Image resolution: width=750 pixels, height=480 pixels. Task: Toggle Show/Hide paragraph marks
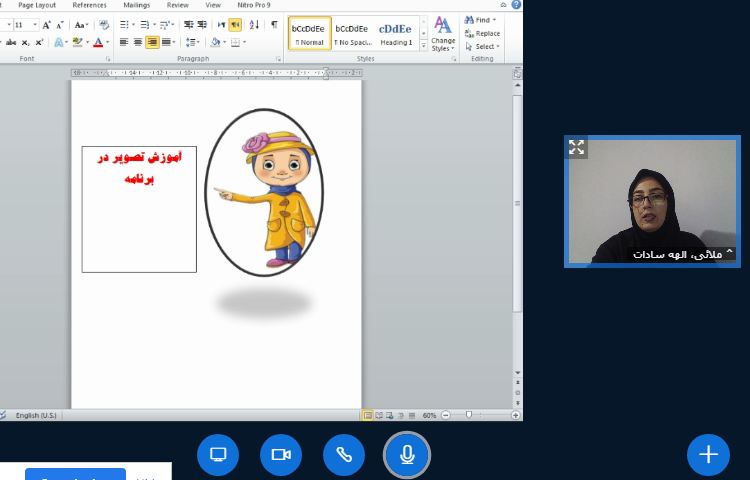(274, 24)
